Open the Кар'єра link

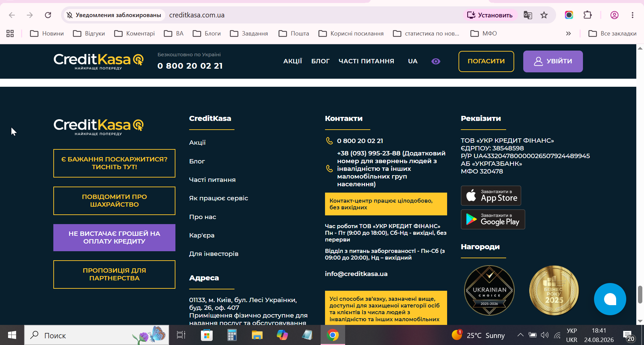pyautogui.click(x=202, y=235)
